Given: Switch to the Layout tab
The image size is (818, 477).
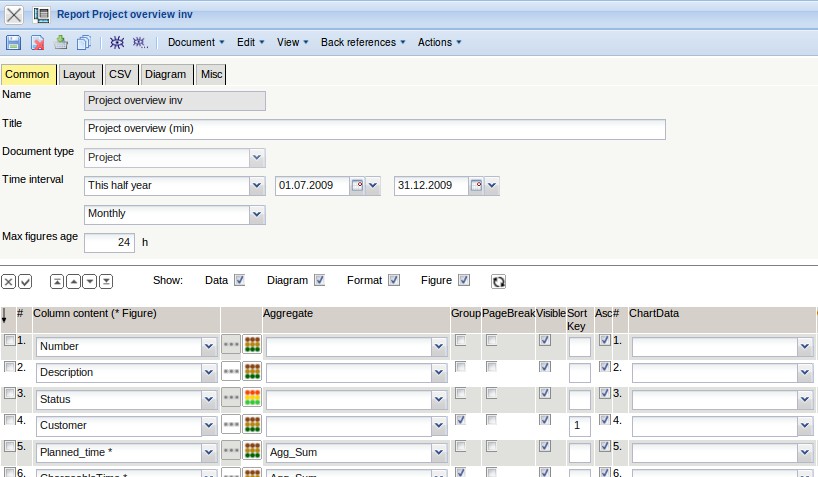Looking at the screenshot, I should click(x=79, y=74).
